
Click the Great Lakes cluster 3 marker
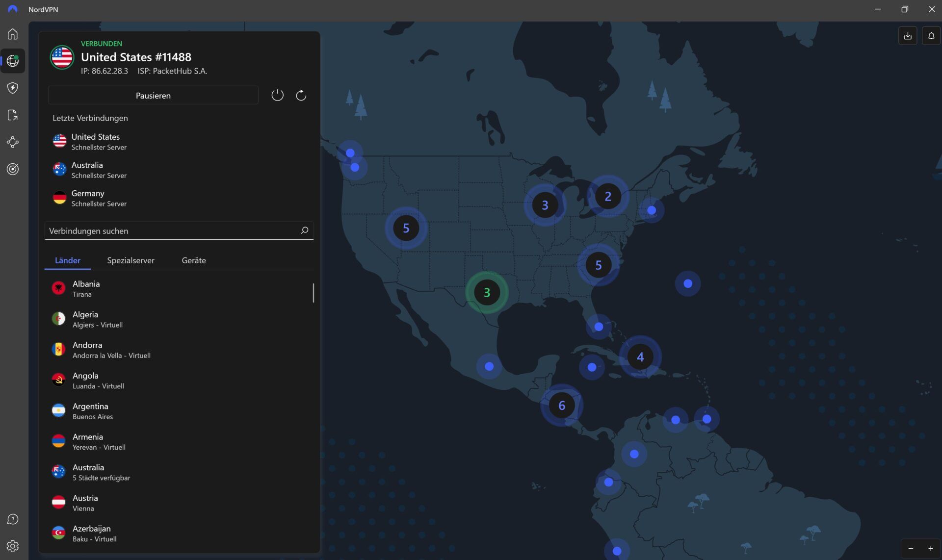point(545,205)
